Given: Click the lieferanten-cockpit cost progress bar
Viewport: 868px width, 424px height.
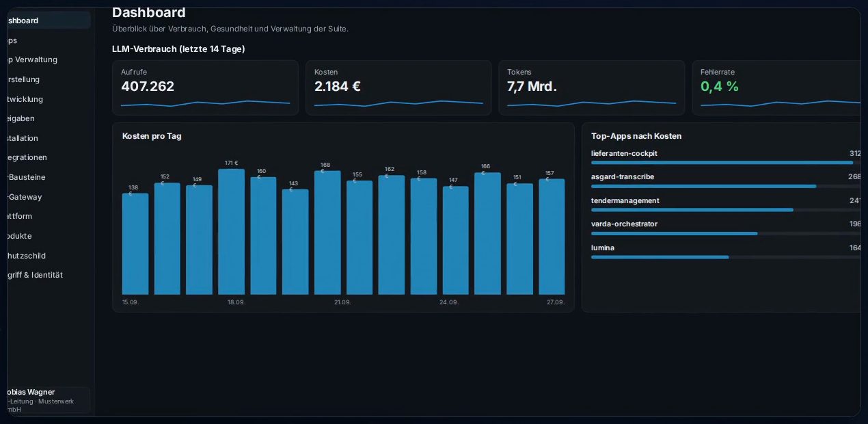Looking at the screenshot, I should [726, 163].
